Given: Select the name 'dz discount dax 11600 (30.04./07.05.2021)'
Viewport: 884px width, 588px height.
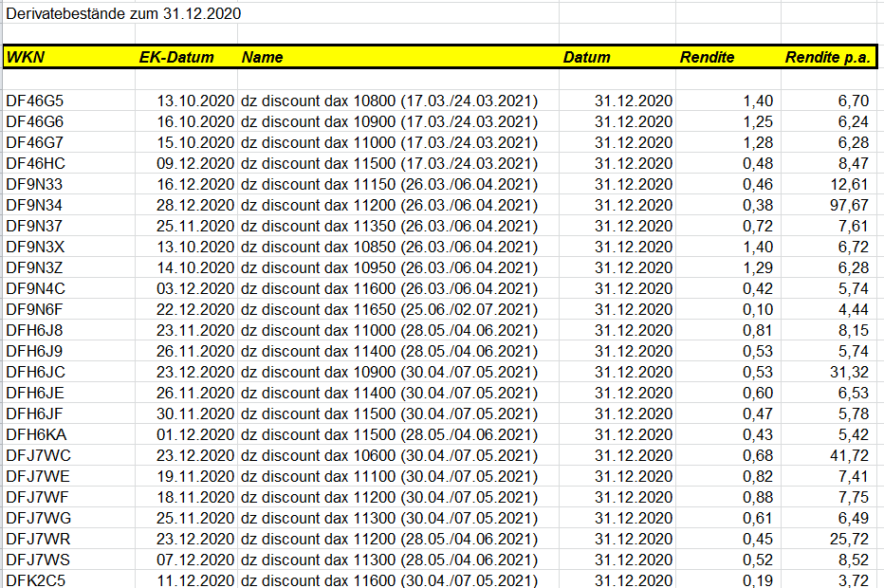Looking at the screenshot, I should 389,580.
